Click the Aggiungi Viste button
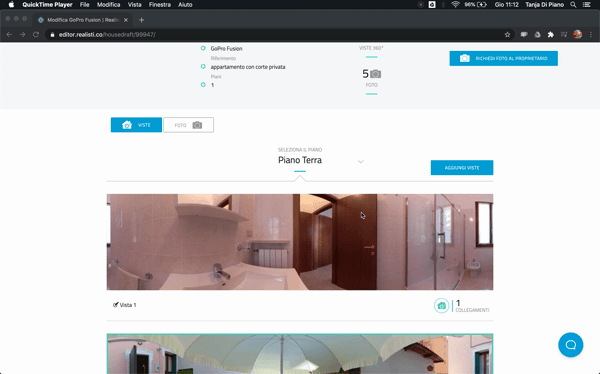Image resolution: width=600 pixels, height=374 pixels. pos(462,168)
